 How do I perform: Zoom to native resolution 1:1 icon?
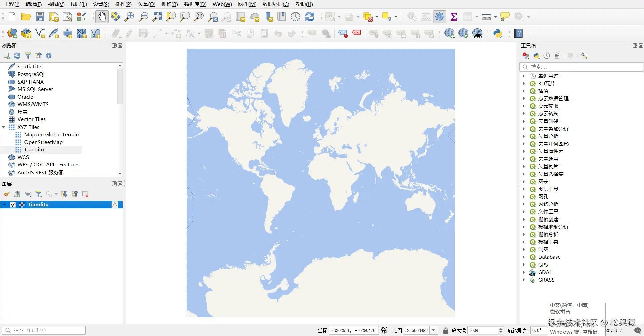coord(199,17)
